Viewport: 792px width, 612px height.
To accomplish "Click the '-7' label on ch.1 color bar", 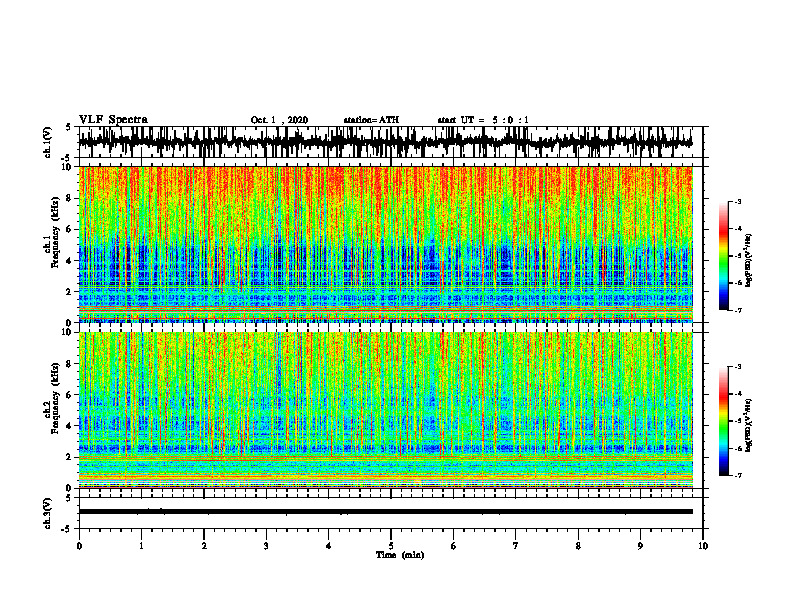I will [737, 310].
